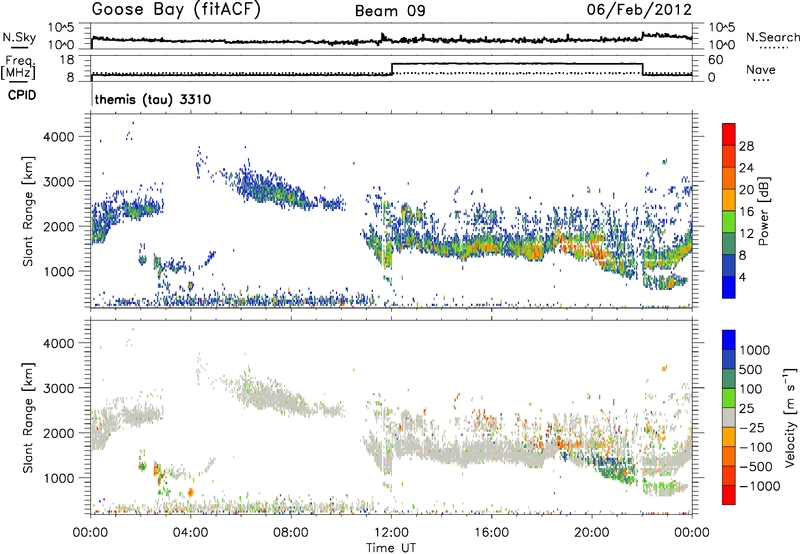Click the '-1000' label on the velocity colorbar

point(760,486)
